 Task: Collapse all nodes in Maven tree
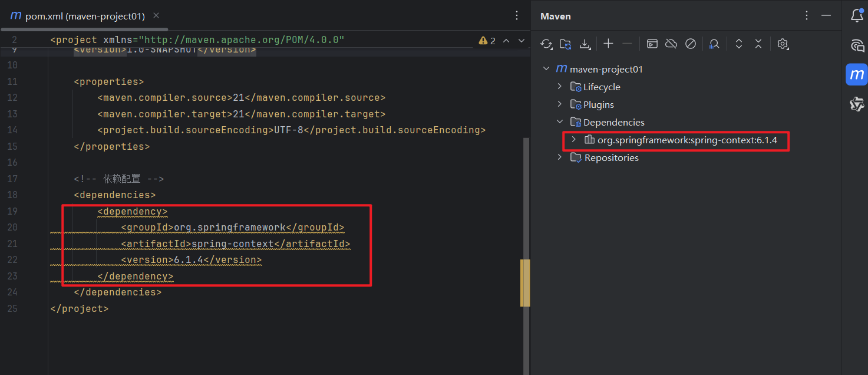[758, 44]
